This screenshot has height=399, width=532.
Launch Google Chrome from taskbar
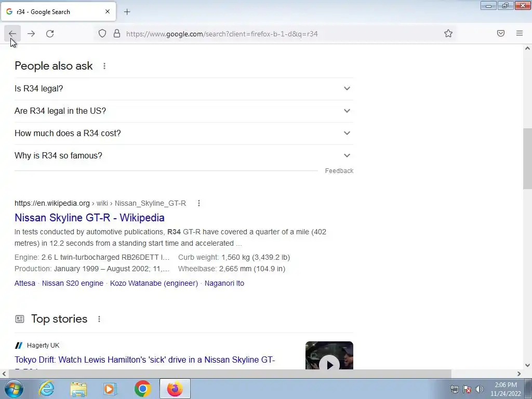[x=142, y=389]
